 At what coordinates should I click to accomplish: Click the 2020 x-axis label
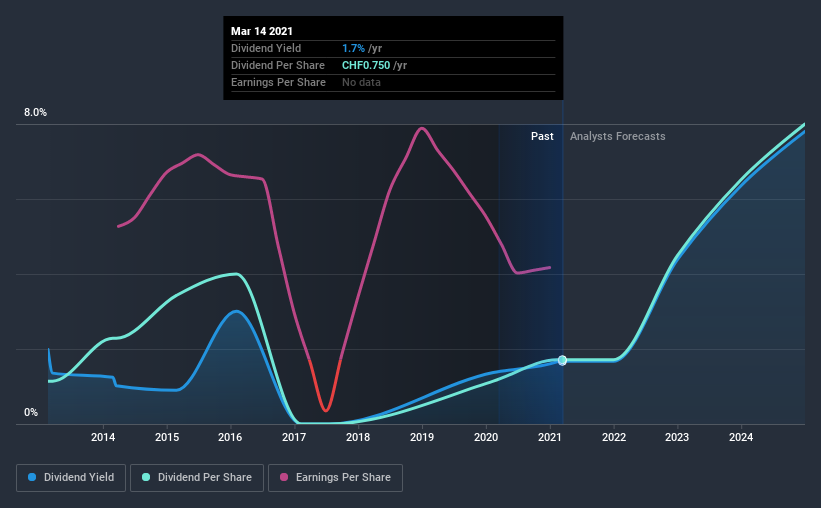click(x=486, y=437)
